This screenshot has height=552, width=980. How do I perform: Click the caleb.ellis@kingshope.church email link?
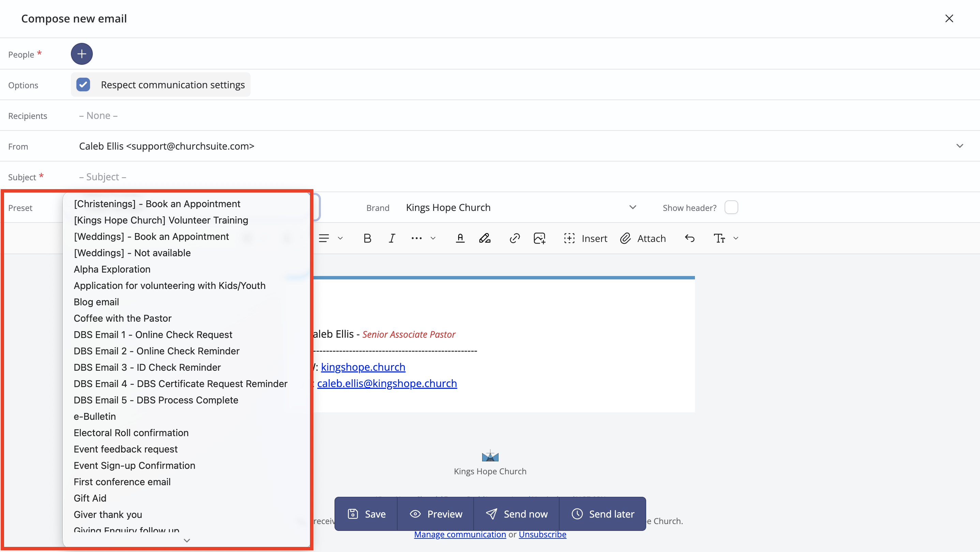387,383
